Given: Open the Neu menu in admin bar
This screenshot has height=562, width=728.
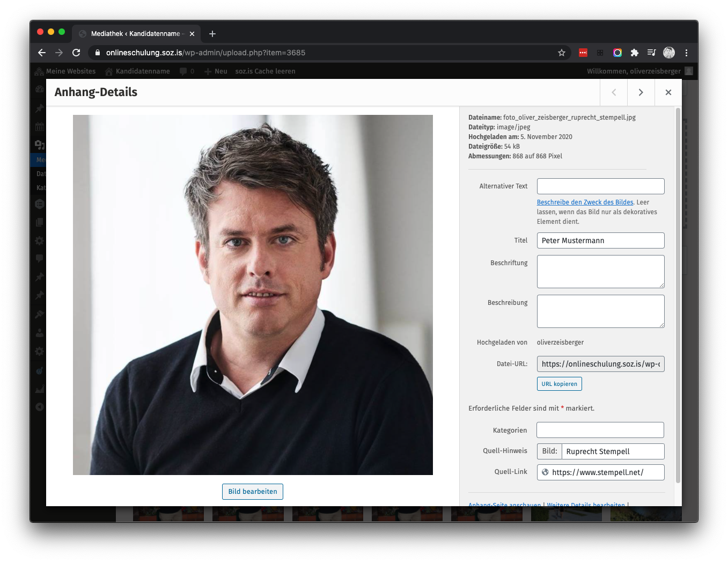Looking at the screenshot, I should pos(220,71).
